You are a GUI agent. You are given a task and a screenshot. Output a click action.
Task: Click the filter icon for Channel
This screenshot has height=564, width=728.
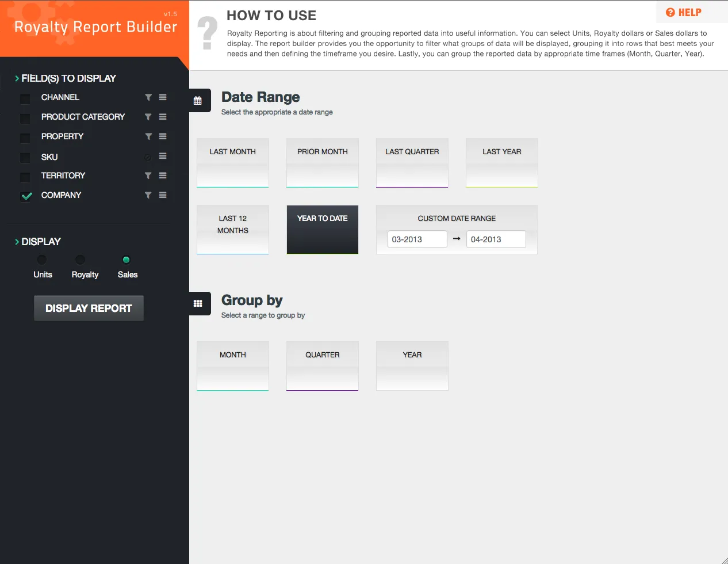(x=148, y=97)
